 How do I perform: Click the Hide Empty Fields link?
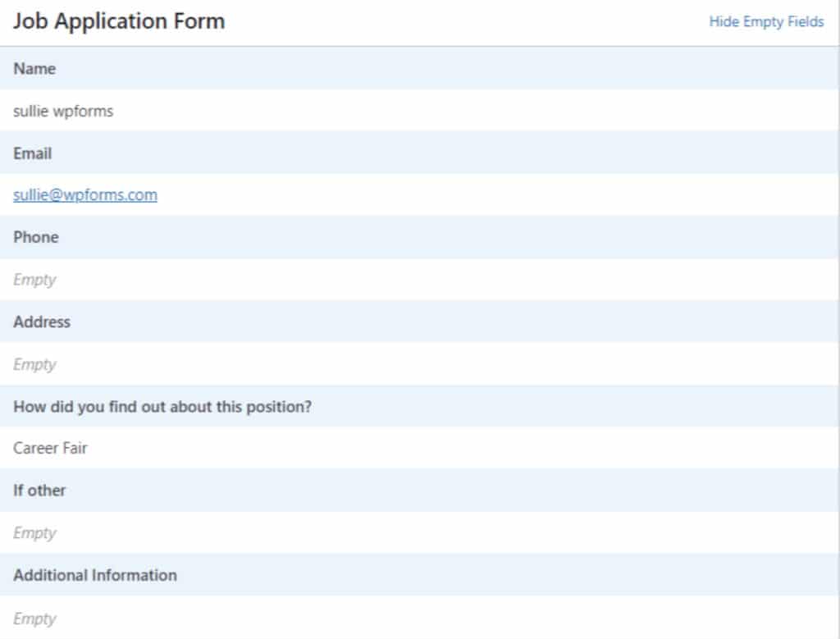coord(766,21)
